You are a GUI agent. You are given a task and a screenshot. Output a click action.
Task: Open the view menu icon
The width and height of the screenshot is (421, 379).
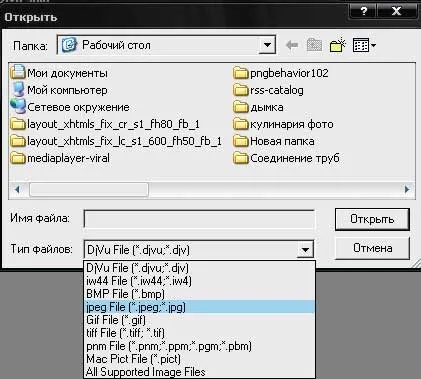(364, 45)
